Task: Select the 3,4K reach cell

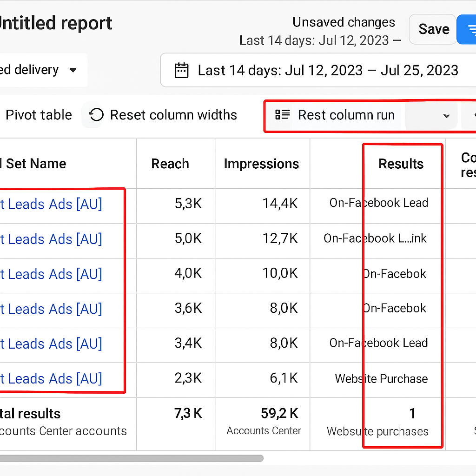Action: [x=188, y=343]
